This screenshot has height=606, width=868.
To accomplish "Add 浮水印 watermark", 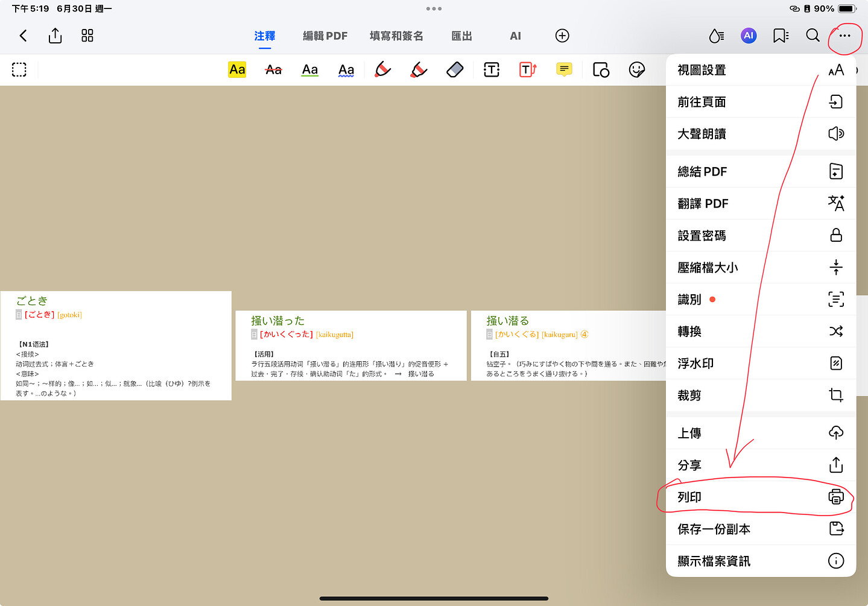I will [761, 363].
